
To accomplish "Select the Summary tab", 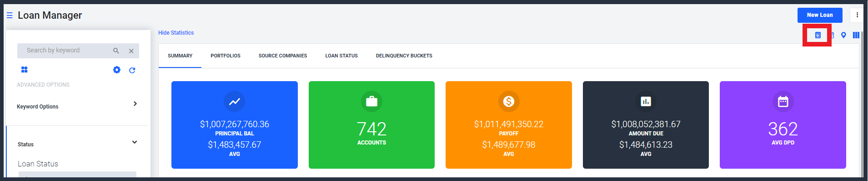I will coord(180,56).
